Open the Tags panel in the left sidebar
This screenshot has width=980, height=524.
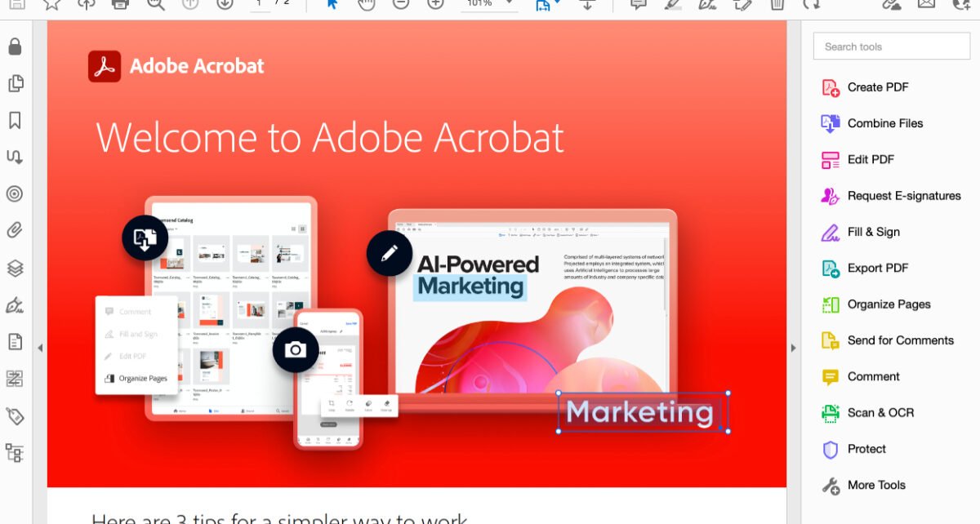click(x=15, y=416)
